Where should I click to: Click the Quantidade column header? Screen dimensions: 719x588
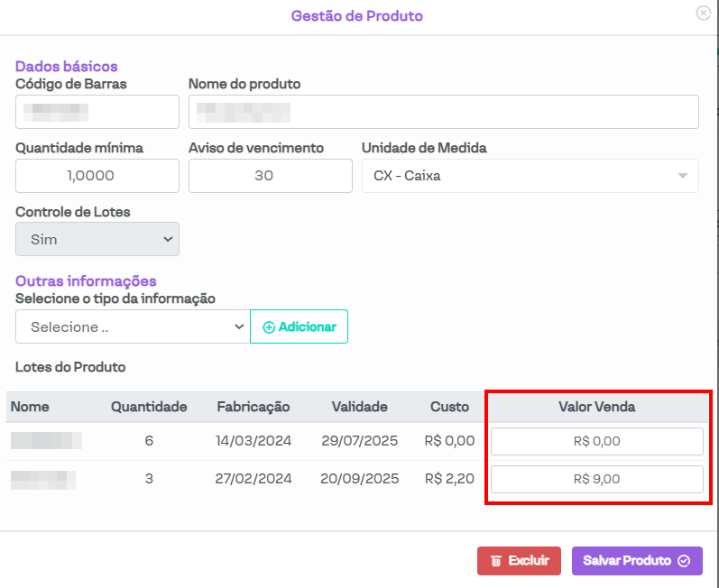tap(149, 407)
